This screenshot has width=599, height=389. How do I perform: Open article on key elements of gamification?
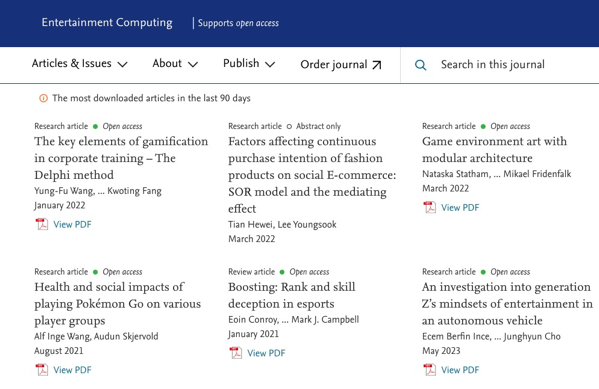121,158
